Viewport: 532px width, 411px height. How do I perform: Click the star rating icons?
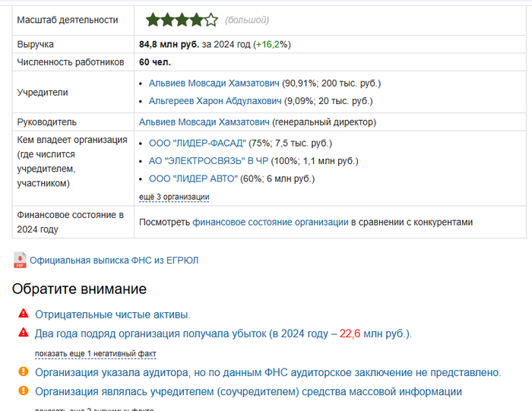click(x=182, y=20)
